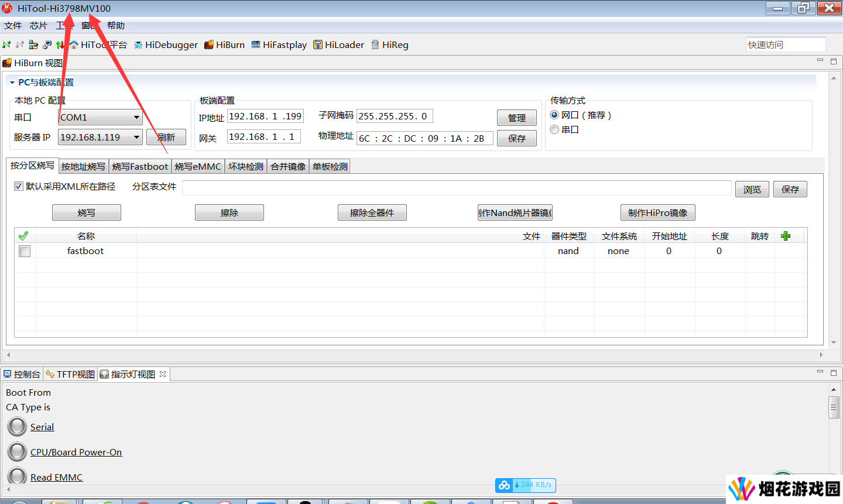Click the 擦除 erase button
Viewport: 843px width, 504px height.
pos(229,212)
